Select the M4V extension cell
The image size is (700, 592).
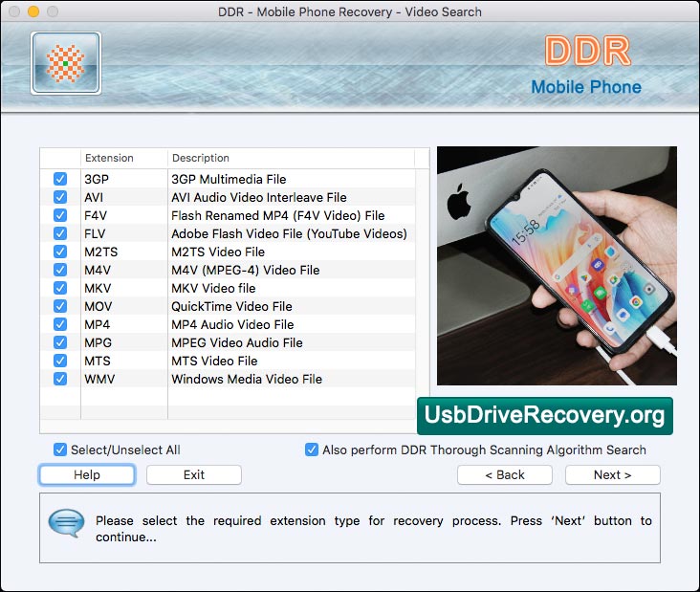click(x=124, y=270)
